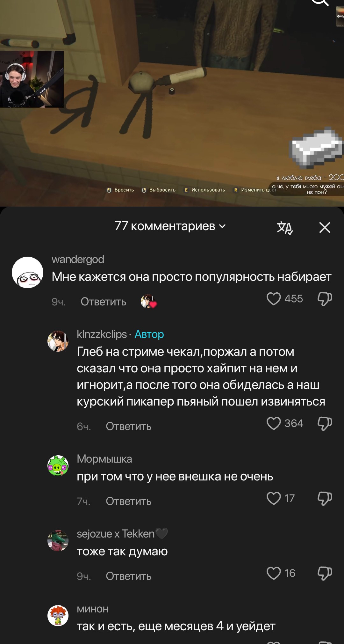The height and width of the screenshot is (644, 344).
Task: Close the comments panel
Action: click(x=325, y=227)
